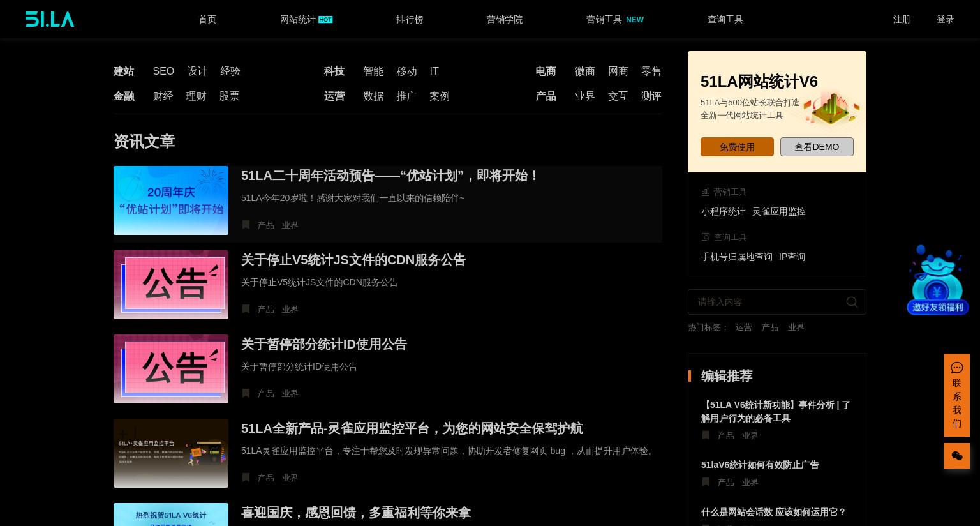The image size is (980, 526).
Task: Select the 零售 subcategory
Action: (x=651, y=71)
